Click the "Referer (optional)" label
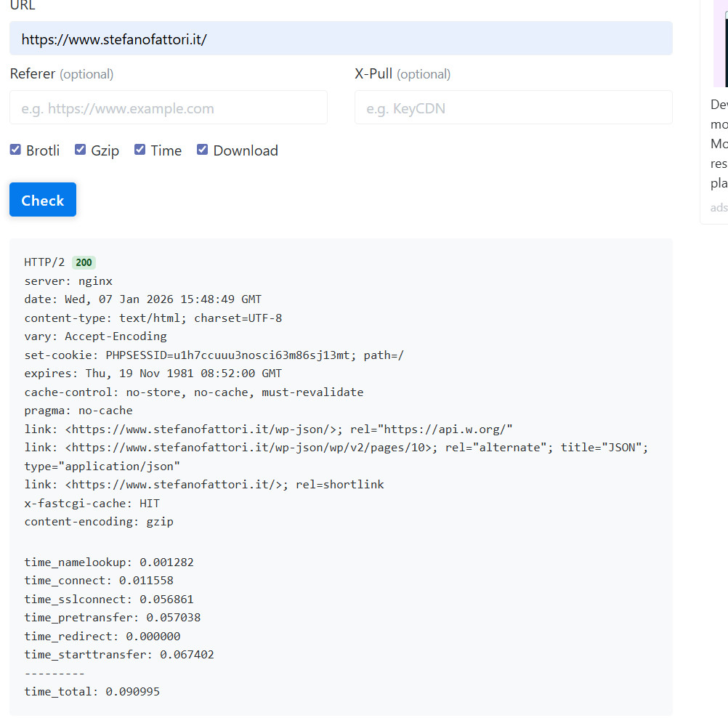 pyautogui.click(x=62, y=74)
